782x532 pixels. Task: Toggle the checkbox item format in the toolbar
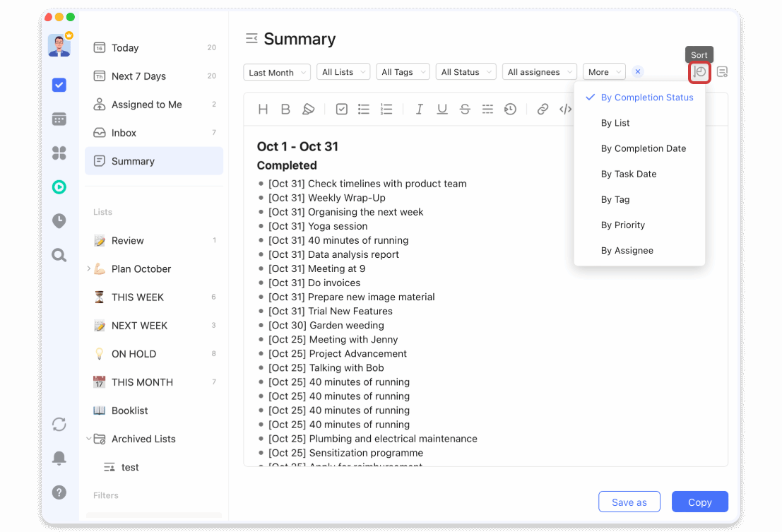341,109
